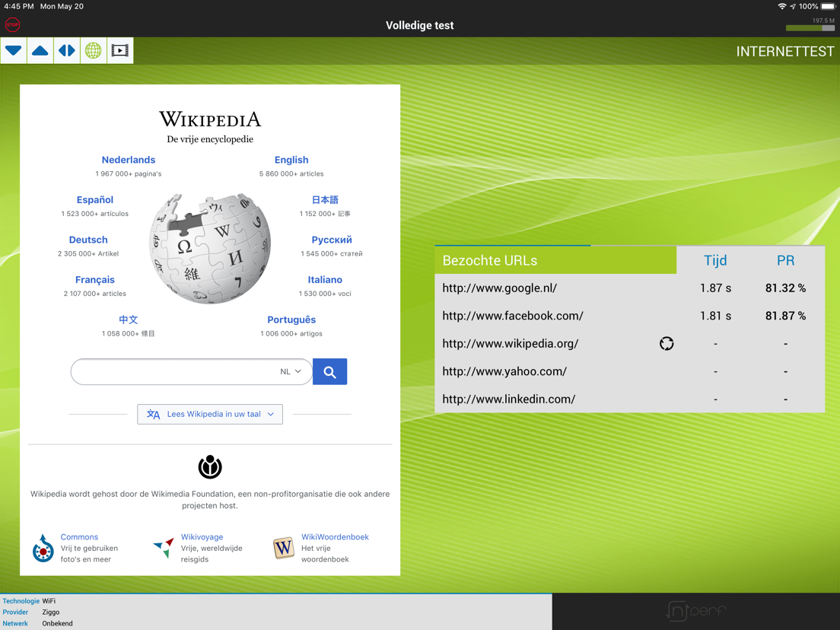The image size is (840, 630).
Task: Click the Commons logo icon
Action: (x=43, y=548)
